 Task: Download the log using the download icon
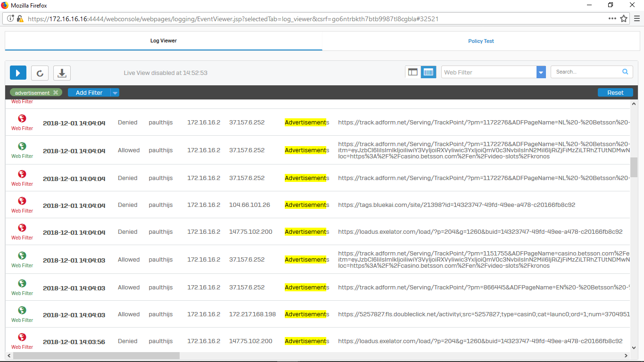coord(62,73)
